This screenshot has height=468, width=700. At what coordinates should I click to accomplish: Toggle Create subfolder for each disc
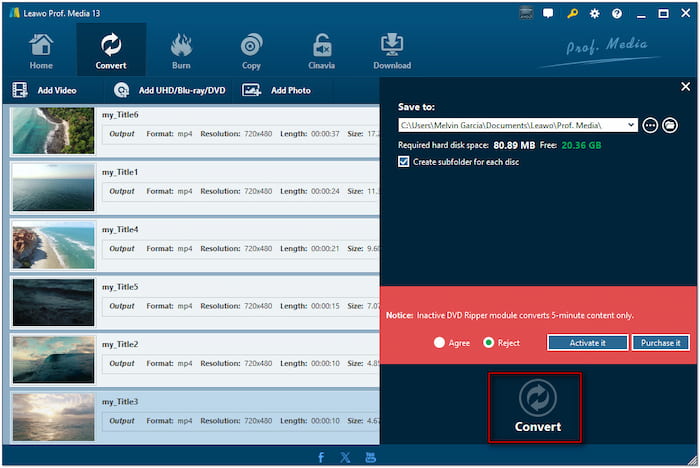pos(404,162)
